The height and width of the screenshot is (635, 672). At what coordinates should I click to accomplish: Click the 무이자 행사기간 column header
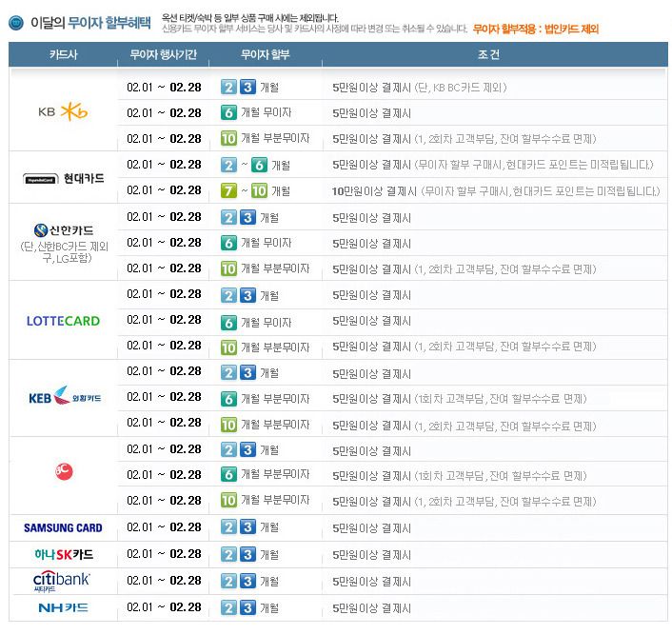(x=164, y=54)
